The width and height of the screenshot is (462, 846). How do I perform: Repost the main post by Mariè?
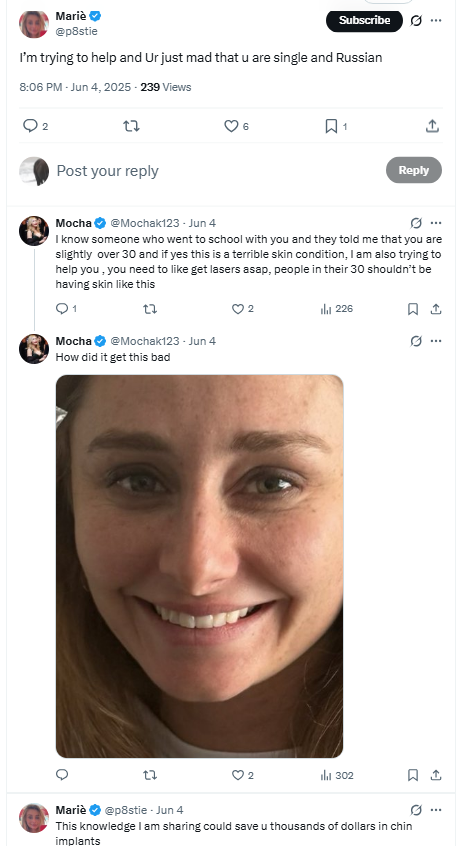pos(132,126)
